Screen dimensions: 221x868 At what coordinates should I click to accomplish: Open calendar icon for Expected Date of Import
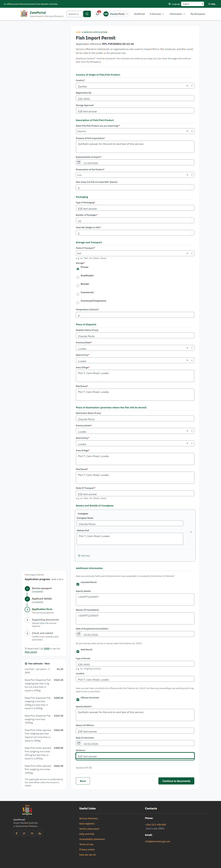coord(79,162)
